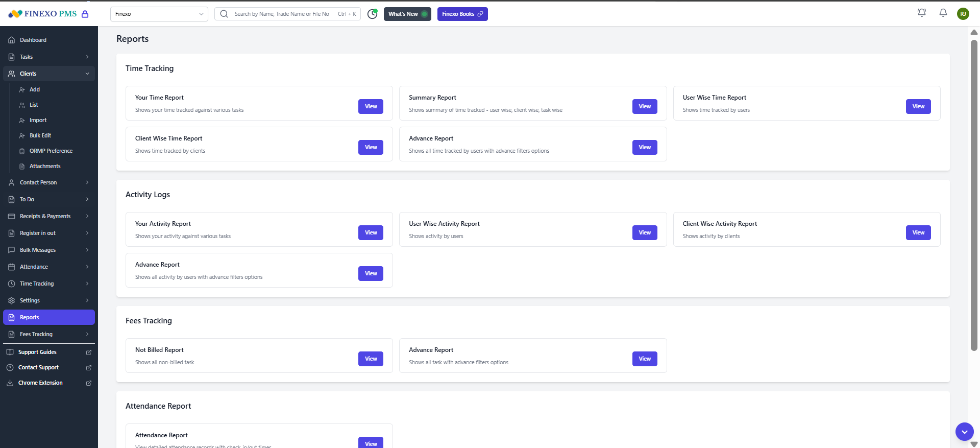980x448 pixels.
Task: Click the page vertical scrollbar
Action: pos(974,194)
